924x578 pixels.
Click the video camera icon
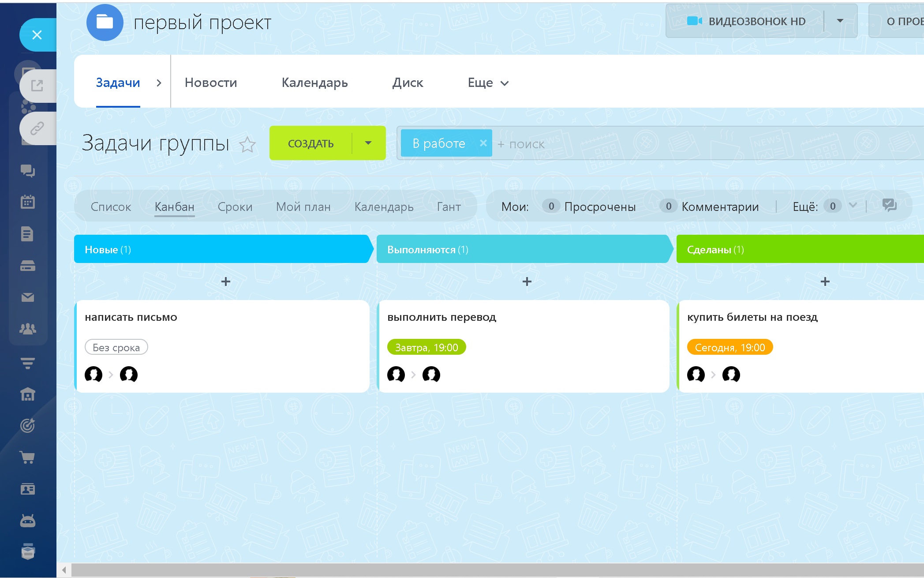point(694,21)
